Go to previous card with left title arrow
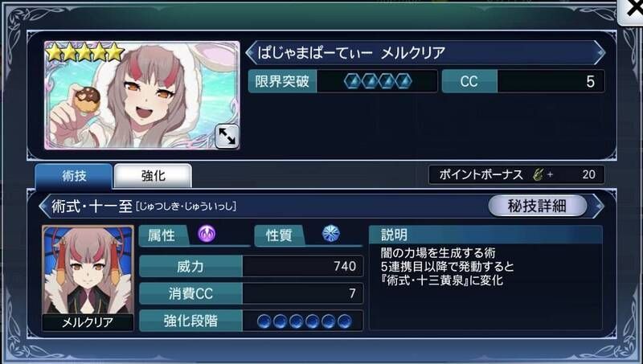This screenshot has height=364, width=643. 251,53
